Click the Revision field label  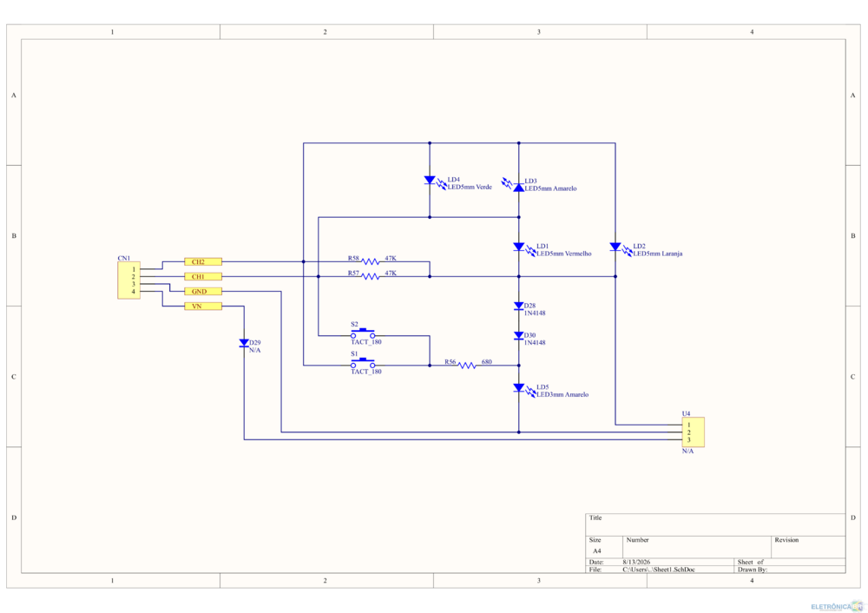786,540
